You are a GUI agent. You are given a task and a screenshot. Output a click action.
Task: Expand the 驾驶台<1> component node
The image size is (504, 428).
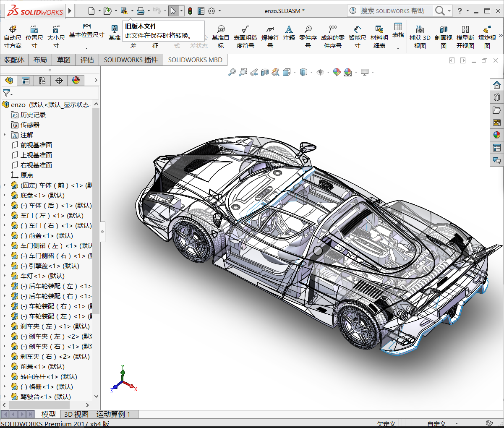point(5,397)
